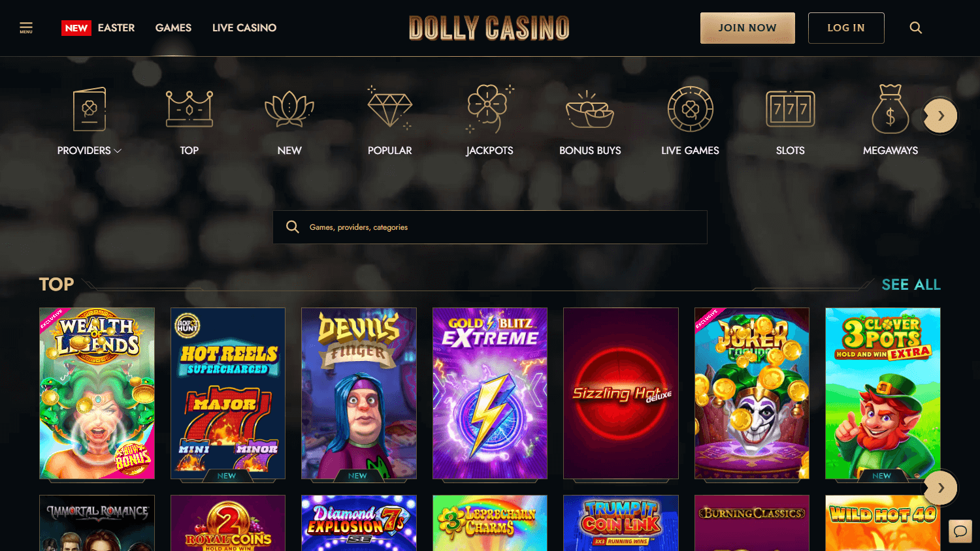Open the hamburger menu icon

(26, 28)
